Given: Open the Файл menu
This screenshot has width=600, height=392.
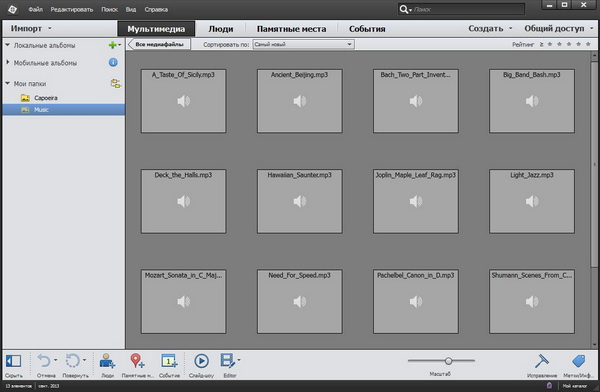Looking at the screenshot, I should [x=36, y=9].
